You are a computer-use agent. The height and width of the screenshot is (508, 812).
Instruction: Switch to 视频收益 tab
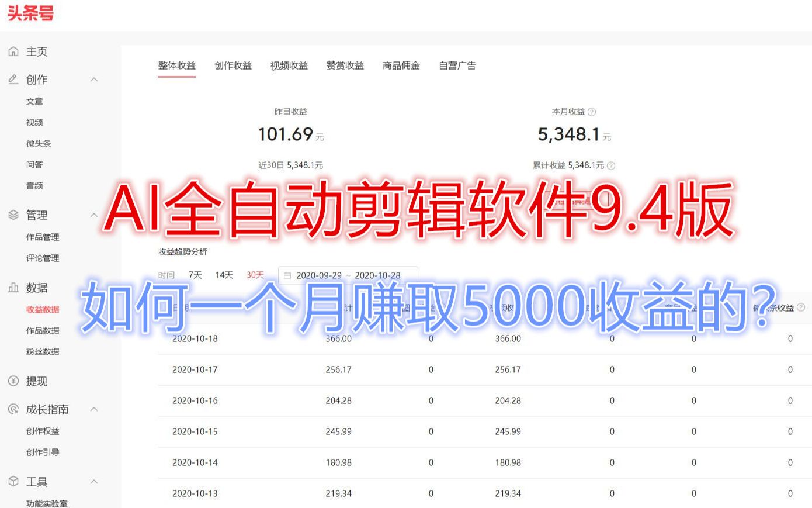click(289, 65)
